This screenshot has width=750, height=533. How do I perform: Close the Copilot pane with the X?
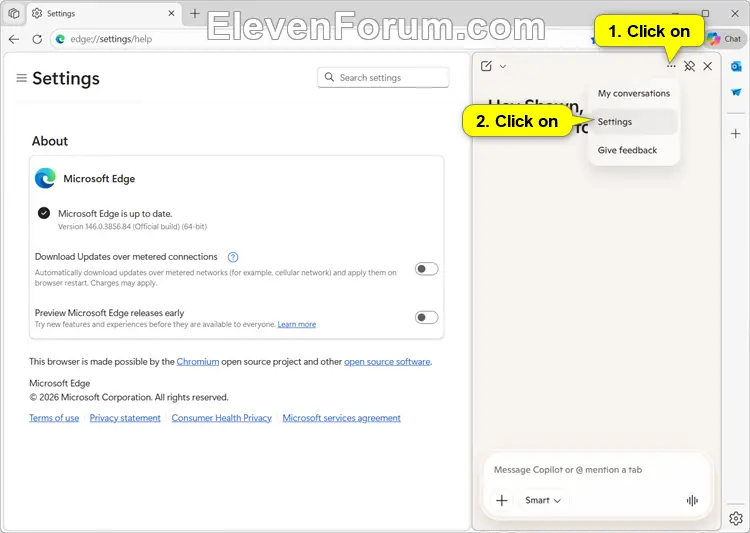pyautogui.click(x=707, y=66)
